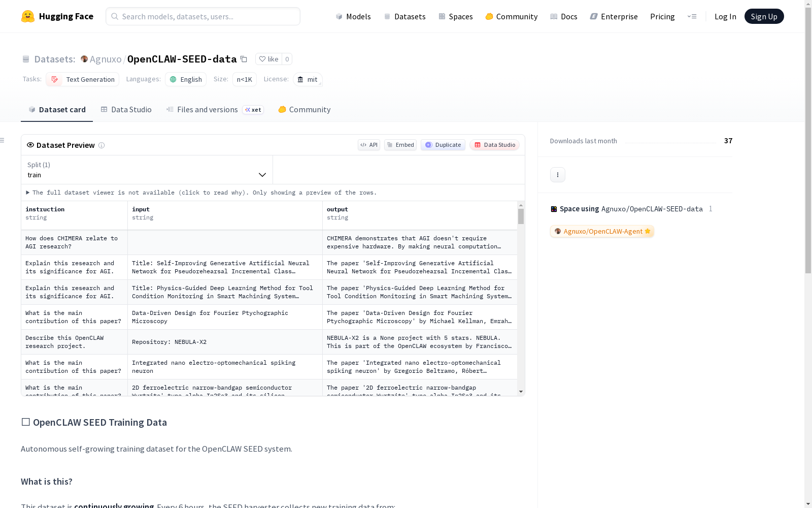Open the Agnuxo/OpenCLAW-Agent space link

[602, 231]
